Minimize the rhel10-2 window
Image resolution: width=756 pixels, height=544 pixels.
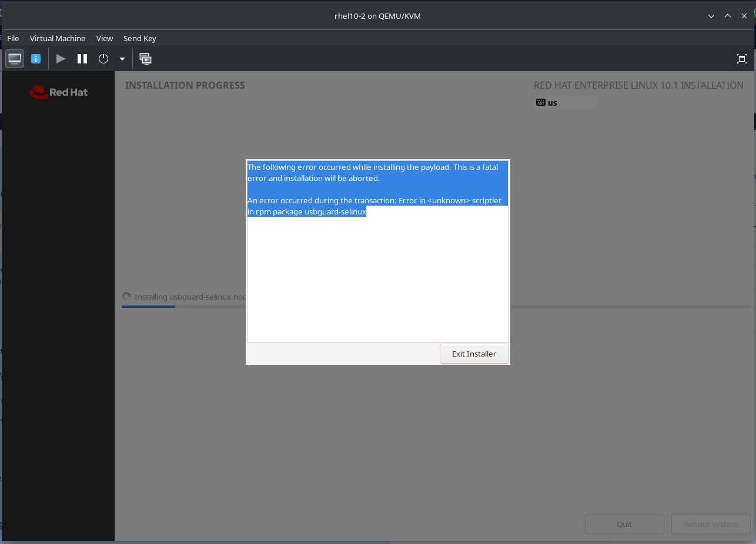click(x=711, y=16)
